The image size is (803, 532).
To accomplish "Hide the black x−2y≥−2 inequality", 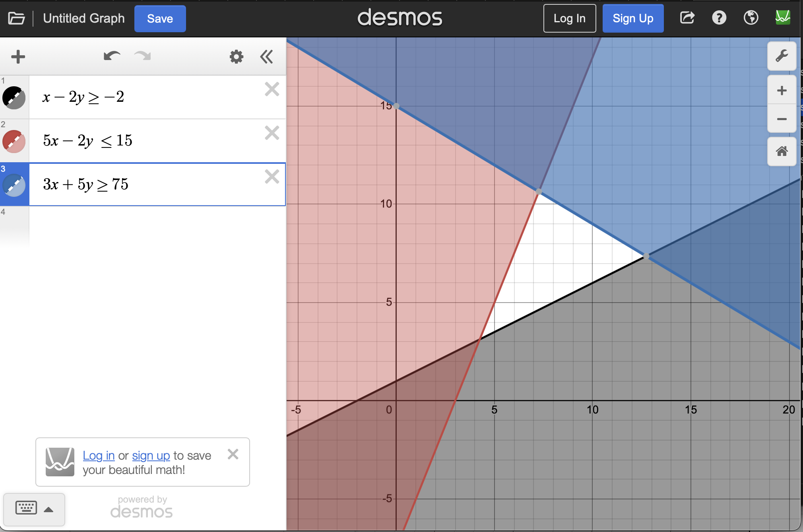I will [14, 98].
